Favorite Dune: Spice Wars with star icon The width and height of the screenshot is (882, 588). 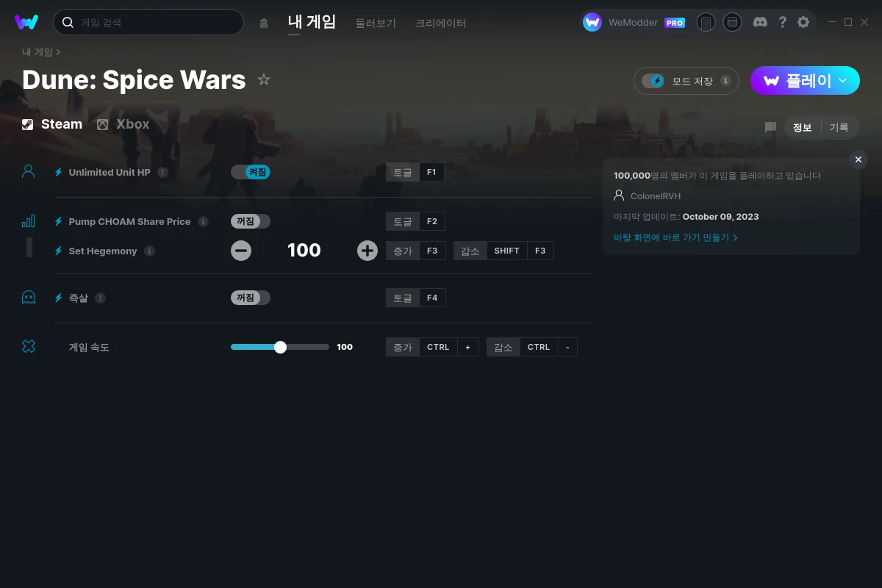pos(264,79)
